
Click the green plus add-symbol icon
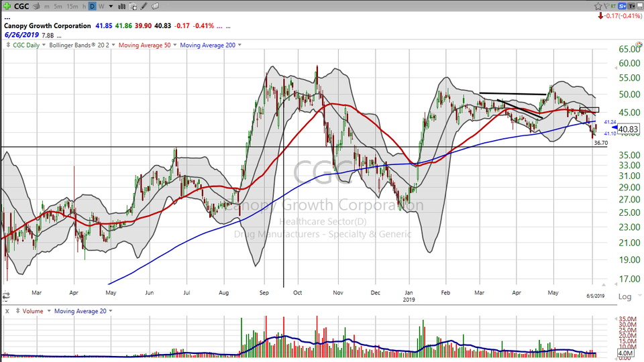click(x=7, y=6)
